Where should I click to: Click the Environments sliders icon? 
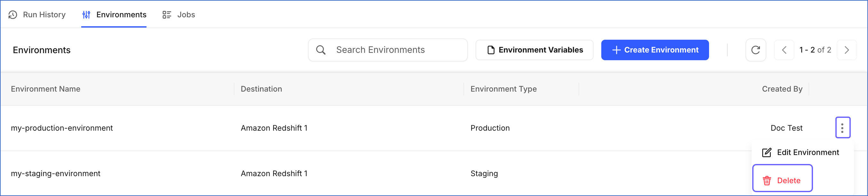point(86,15)
